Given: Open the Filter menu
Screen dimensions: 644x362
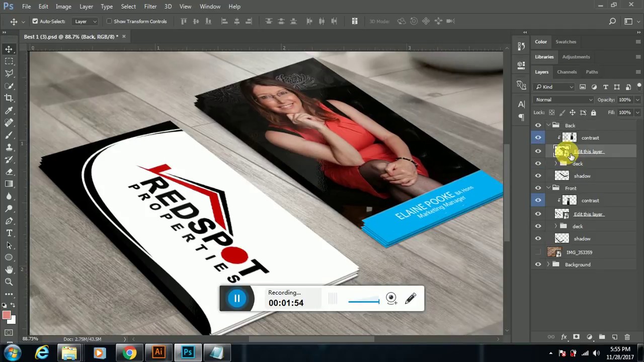Looking at the screenshot, I should [x=150, y=7].
